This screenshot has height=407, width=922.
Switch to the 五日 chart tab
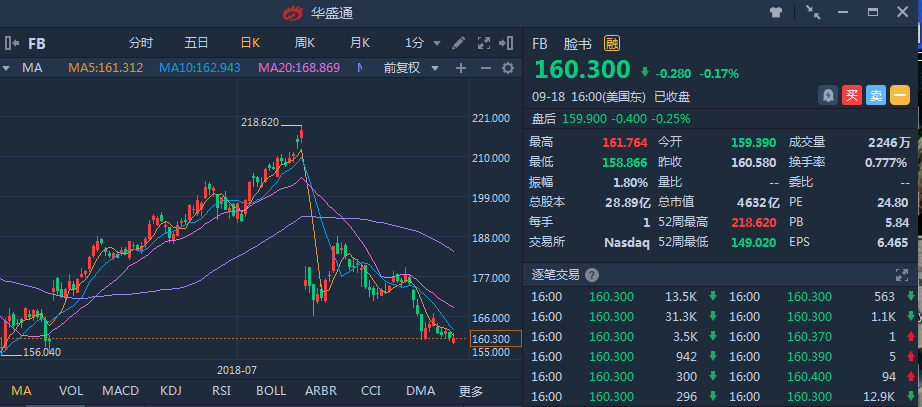point(196,43)
